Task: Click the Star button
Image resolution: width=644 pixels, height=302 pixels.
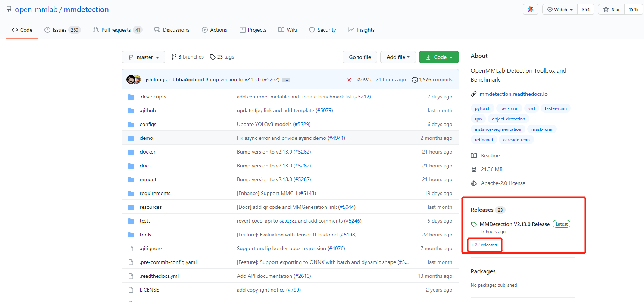Action: click(611, 9)
